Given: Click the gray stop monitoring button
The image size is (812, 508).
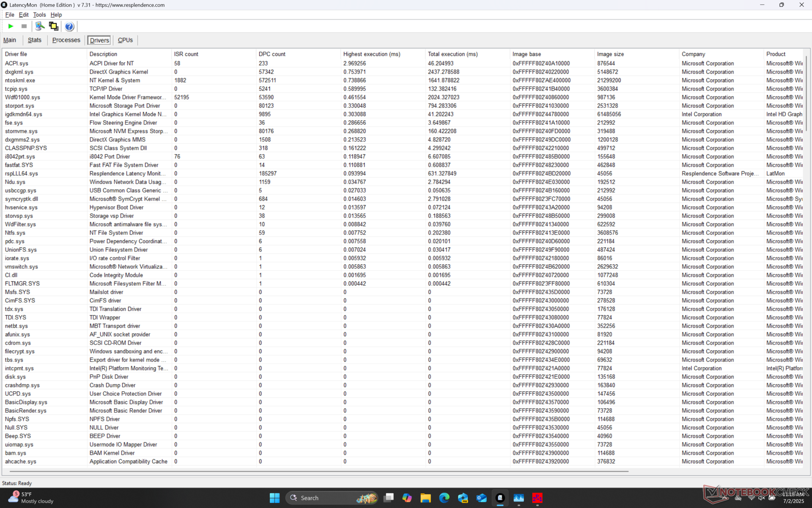Looking at the screenshot, I should (24, 26).
